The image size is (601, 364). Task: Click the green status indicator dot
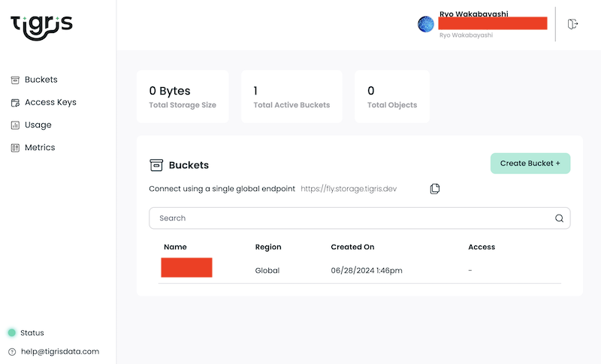pos(12,332)
